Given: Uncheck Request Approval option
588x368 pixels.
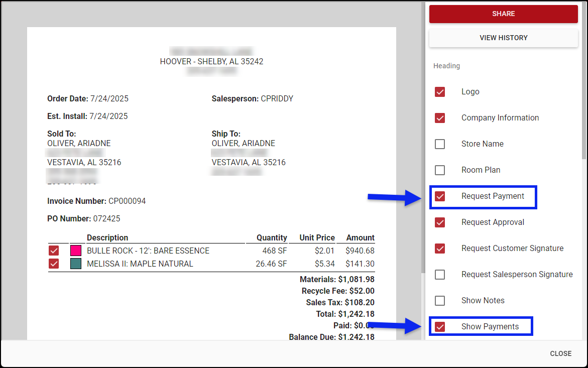Looking at the screenshot, I should tap(440, 222).
